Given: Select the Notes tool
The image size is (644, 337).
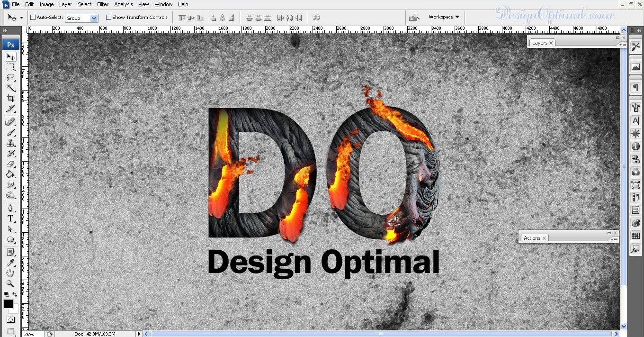Looking at the screenshot, I should [x=10, y=253].
